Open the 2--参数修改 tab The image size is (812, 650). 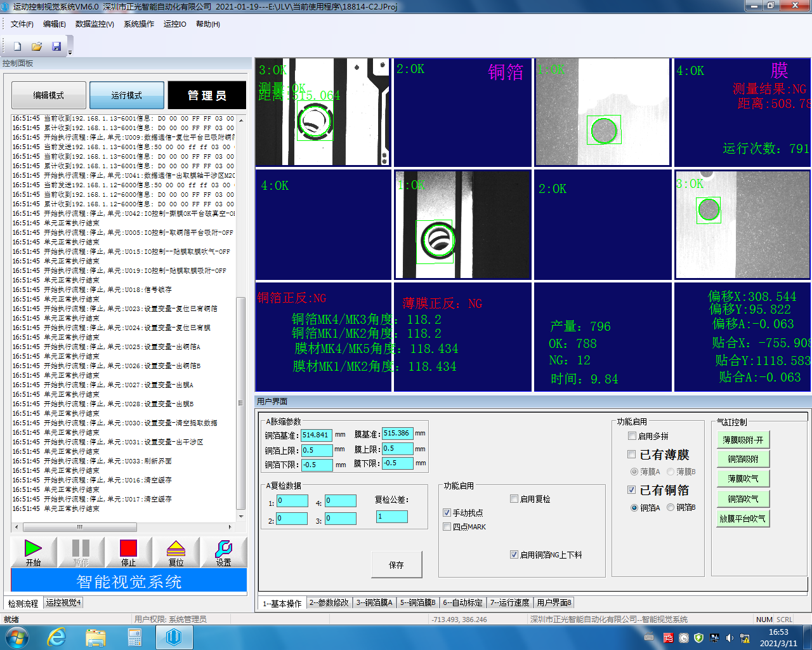coord(329,602)
